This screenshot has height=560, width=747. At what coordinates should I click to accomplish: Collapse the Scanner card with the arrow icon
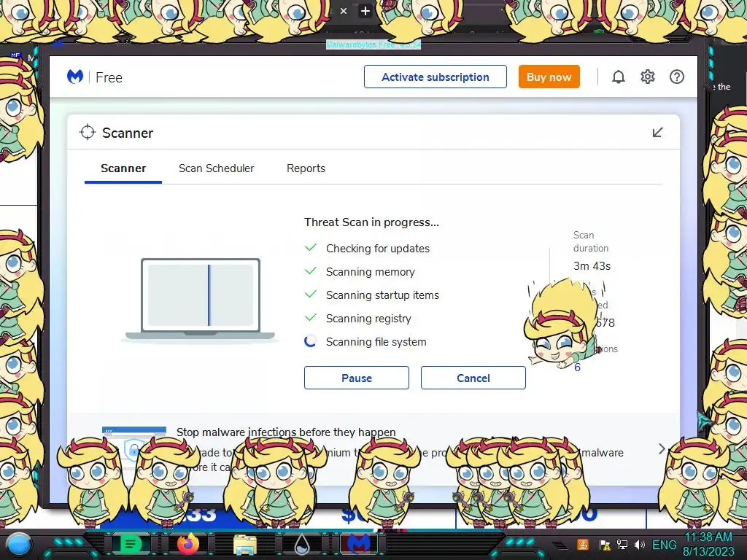(657, 133)
